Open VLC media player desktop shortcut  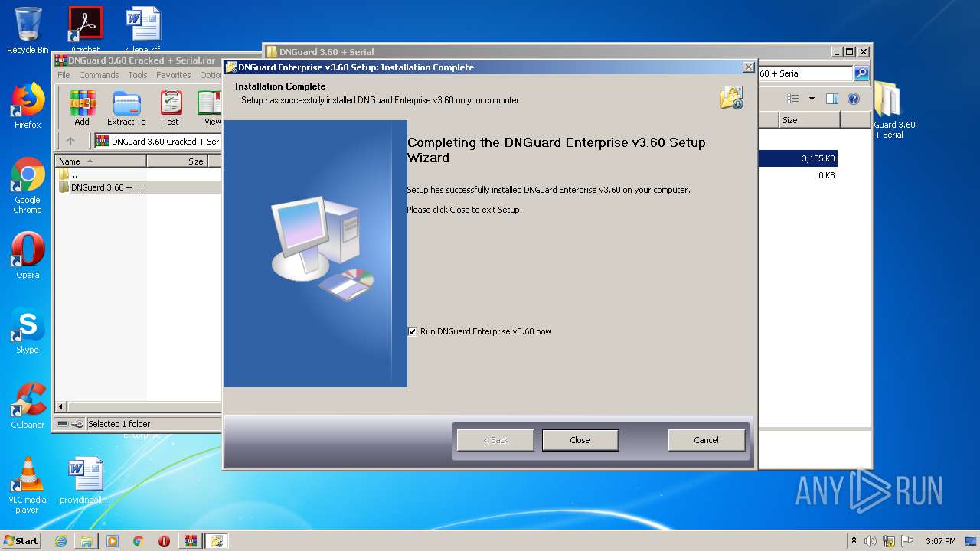28,485
